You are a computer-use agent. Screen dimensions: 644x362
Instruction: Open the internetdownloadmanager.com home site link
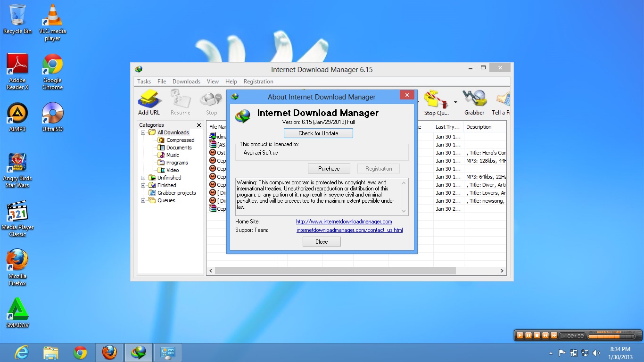[344, 222]
